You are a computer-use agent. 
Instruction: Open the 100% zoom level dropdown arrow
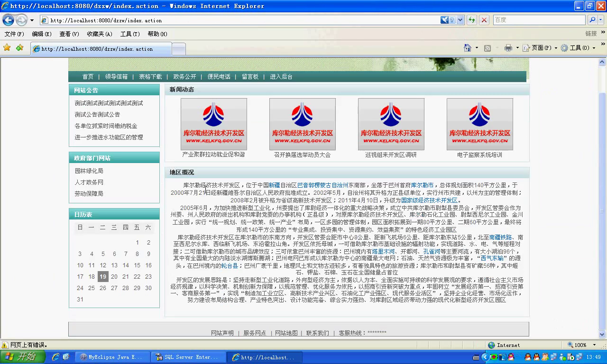[594, 345]
